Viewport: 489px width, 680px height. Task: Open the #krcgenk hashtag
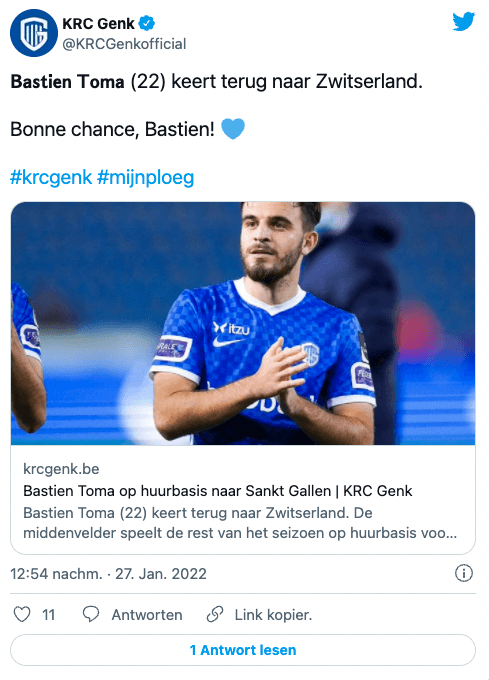pos(51,177)
